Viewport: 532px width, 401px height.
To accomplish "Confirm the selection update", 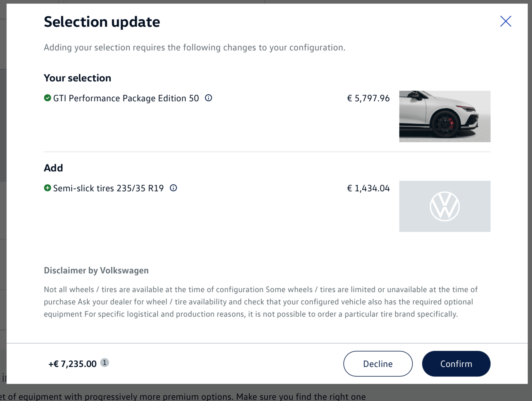I will coord(456,364).
